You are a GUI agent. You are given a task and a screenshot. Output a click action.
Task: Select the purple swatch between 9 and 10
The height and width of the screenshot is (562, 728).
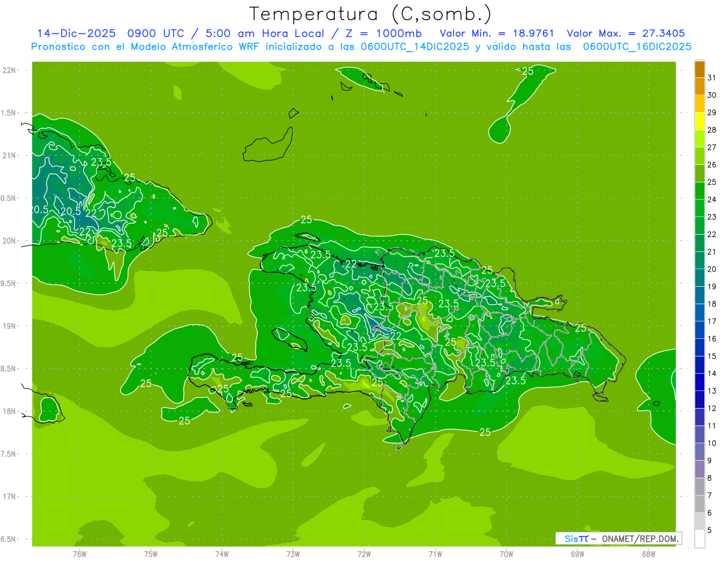(x=699, y=452)
